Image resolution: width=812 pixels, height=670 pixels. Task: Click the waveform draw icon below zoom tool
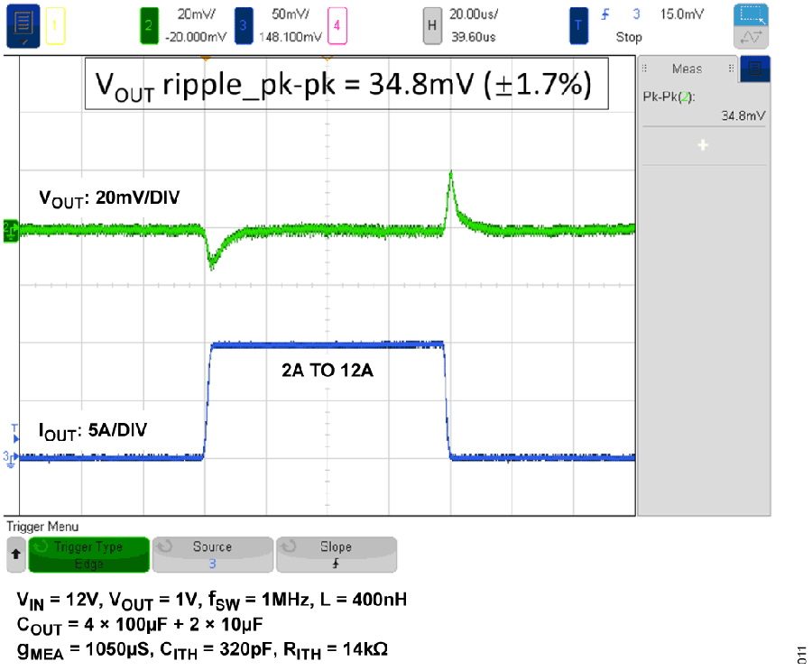750,37
